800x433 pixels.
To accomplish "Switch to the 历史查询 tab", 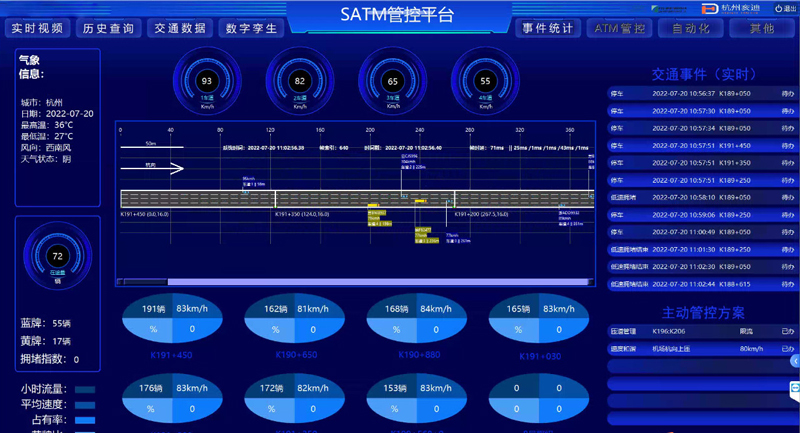I will pyautogui.click(x=109, y=29).
